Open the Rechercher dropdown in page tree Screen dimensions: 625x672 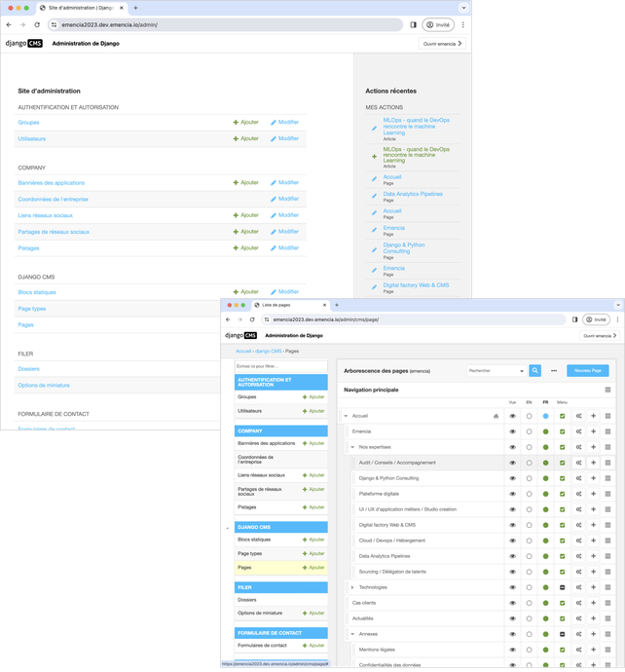[x=496, y=370]
